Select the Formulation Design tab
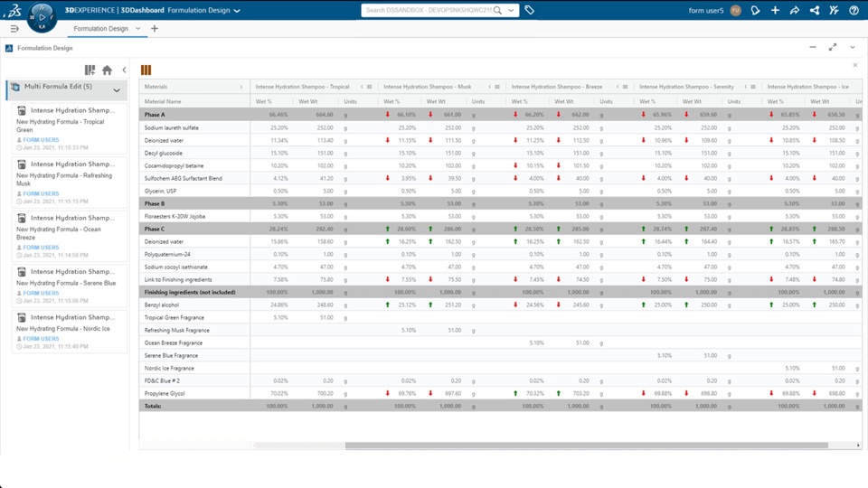The width and height of the screenshot is (868, 488). pos(100,29)
